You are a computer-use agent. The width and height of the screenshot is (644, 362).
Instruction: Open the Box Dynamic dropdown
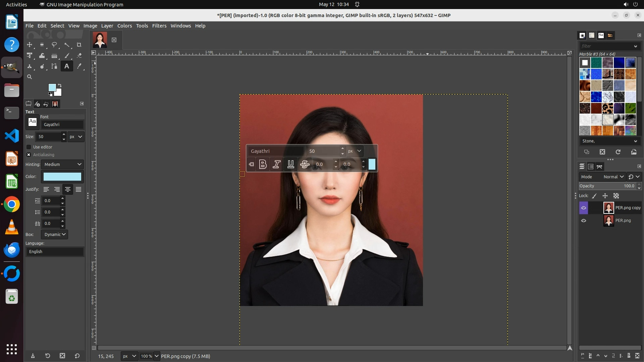[x=54, y=235]
